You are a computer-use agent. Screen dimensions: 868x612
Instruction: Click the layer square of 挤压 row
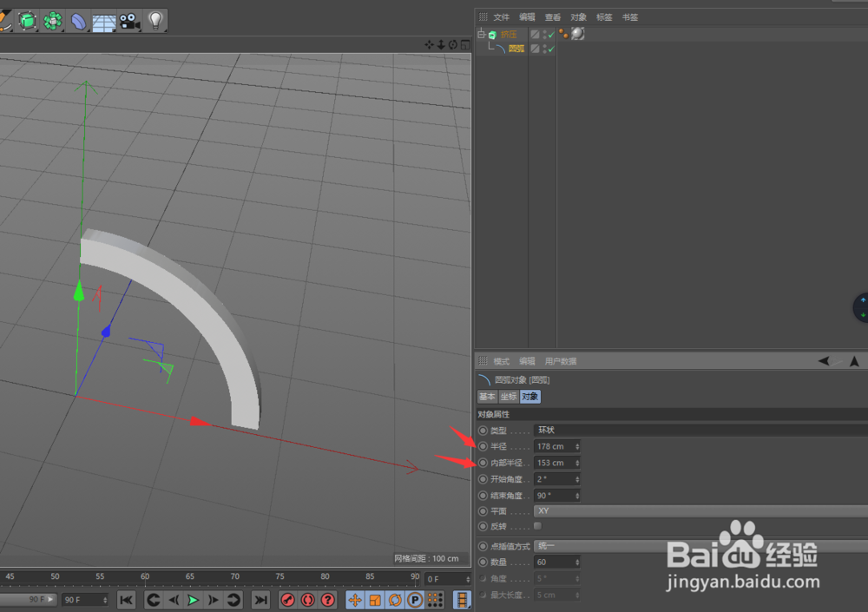click(535, 35)
